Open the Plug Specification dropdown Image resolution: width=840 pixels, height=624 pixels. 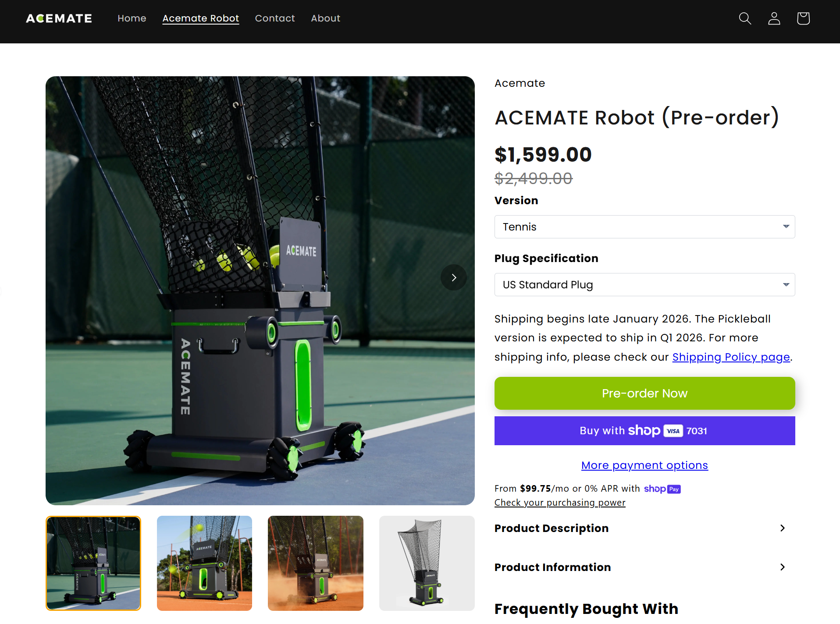click(x=644, y=285)
